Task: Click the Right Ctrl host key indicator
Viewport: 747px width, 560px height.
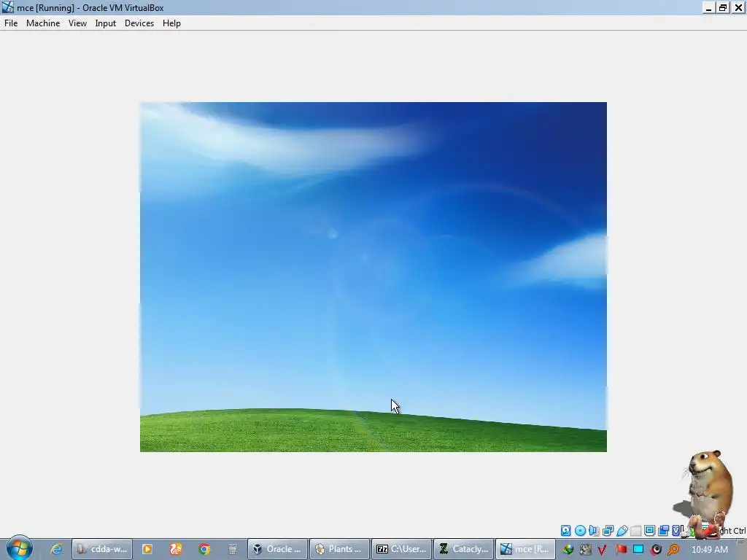Action: (732, 531)
